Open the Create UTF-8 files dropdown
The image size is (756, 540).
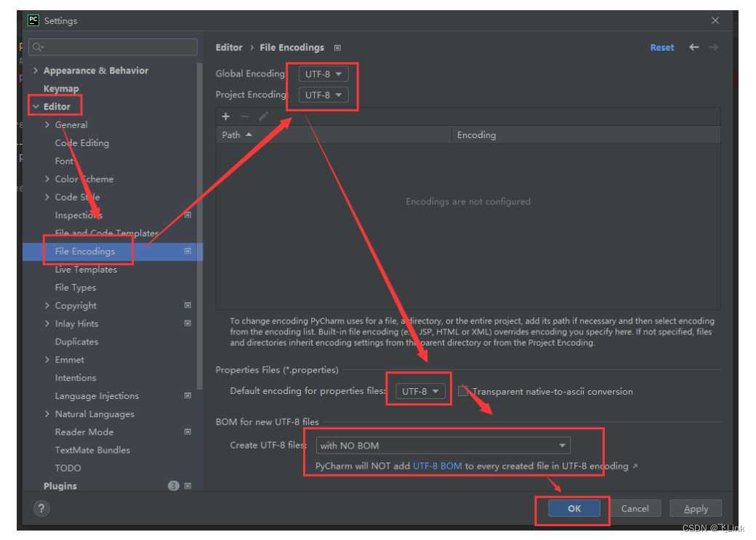(x=443, y=446)
